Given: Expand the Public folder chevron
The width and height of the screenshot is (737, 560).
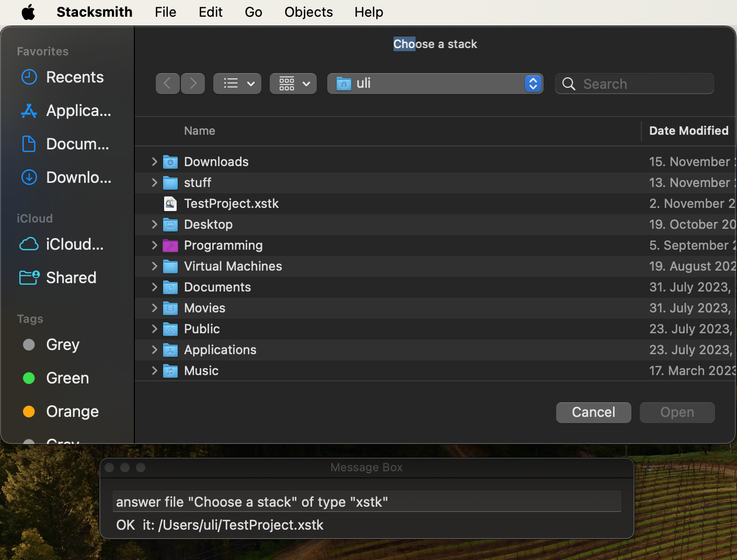Looking at the screenshot, I should pyautogui.click(x=154, y=329).
